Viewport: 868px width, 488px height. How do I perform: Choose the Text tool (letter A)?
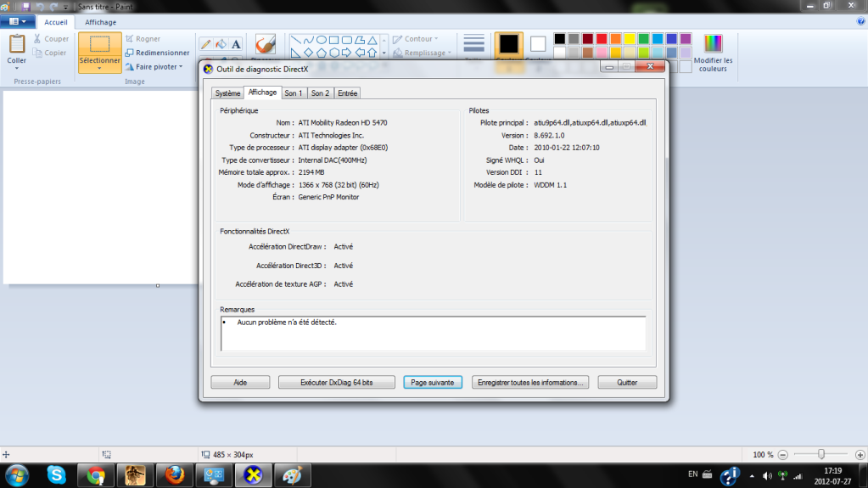236,43
